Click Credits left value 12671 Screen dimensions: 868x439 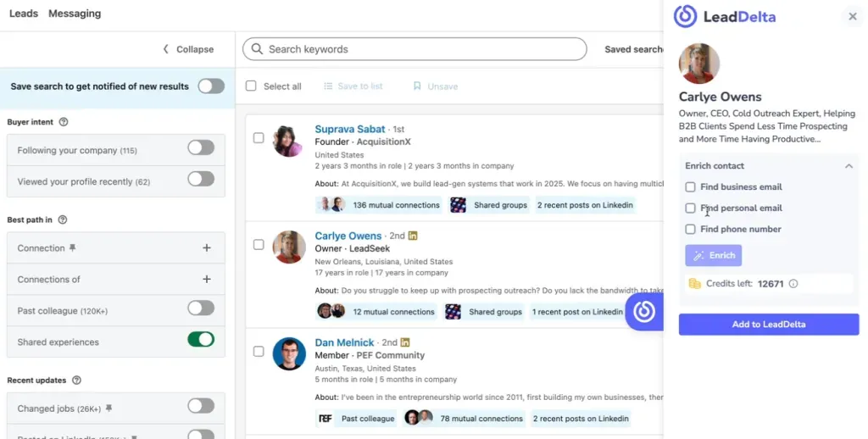pyautogui.click(x=771, y=284)
